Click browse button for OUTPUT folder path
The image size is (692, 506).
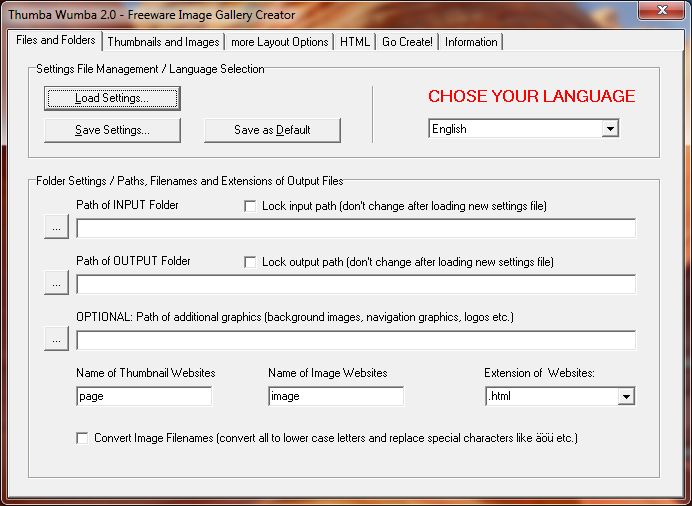point(56,284)
